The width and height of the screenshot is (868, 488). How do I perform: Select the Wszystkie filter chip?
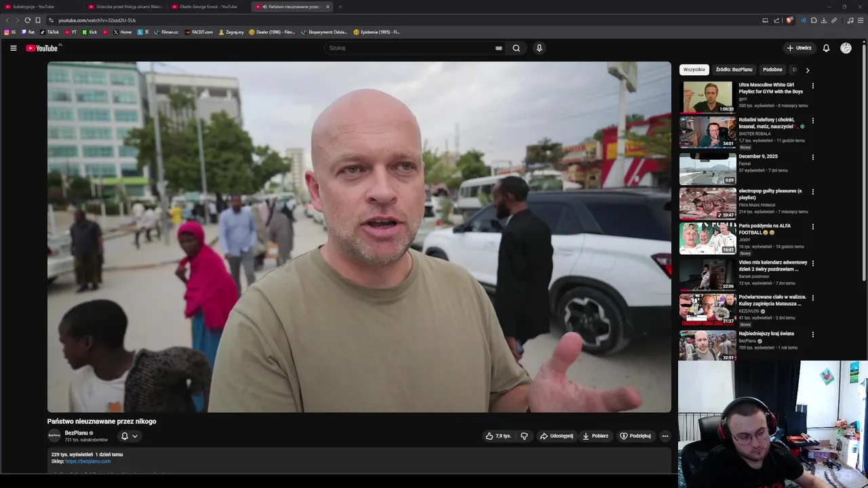[694, 69]
